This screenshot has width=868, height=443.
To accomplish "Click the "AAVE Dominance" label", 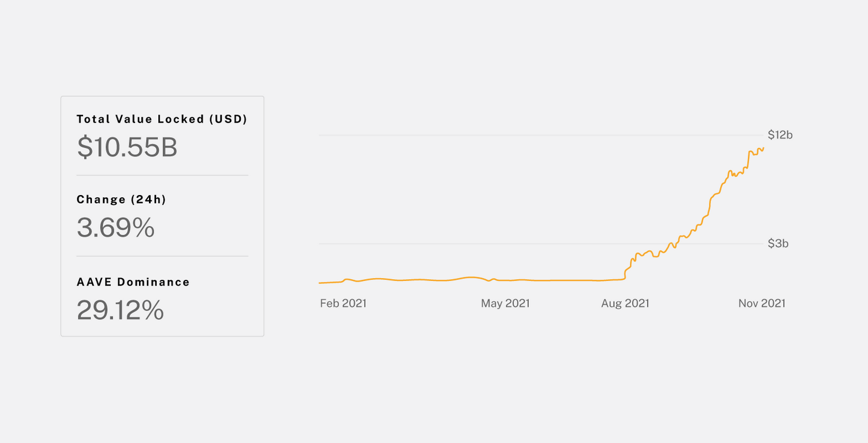I will click(133, 282).
